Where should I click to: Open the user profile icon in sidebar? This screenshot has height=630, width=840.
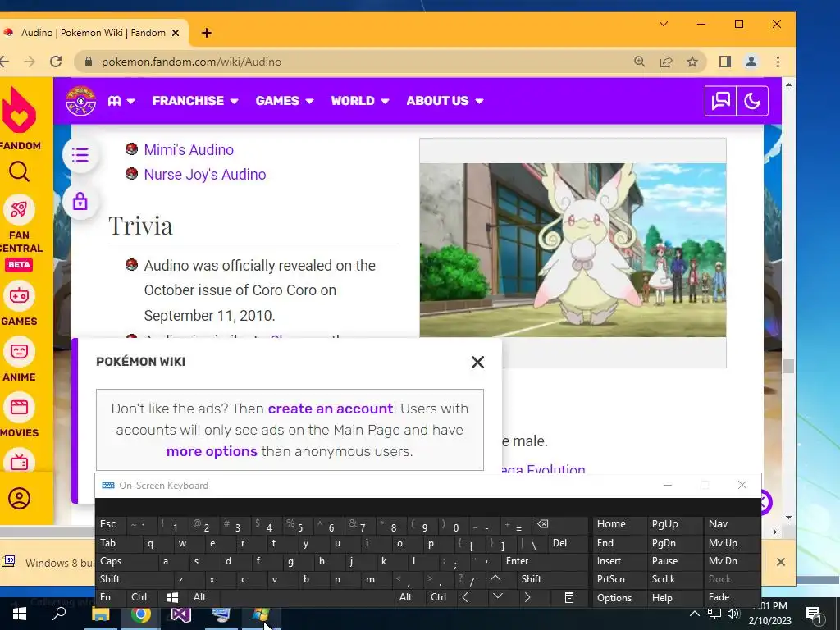tap(20, 498)
